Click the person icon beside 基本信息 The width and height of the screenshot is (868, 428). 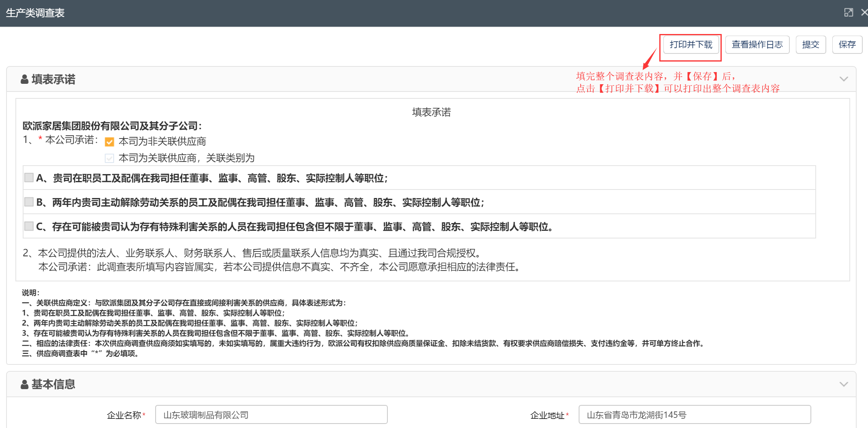24,384
